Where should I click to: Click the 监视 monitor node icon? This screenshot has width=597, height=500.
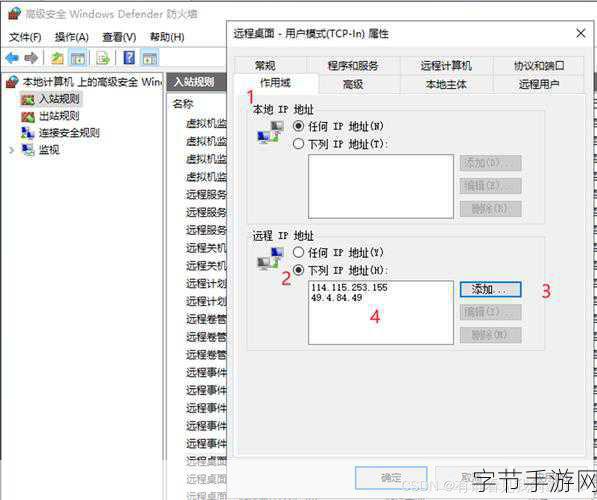28,150
